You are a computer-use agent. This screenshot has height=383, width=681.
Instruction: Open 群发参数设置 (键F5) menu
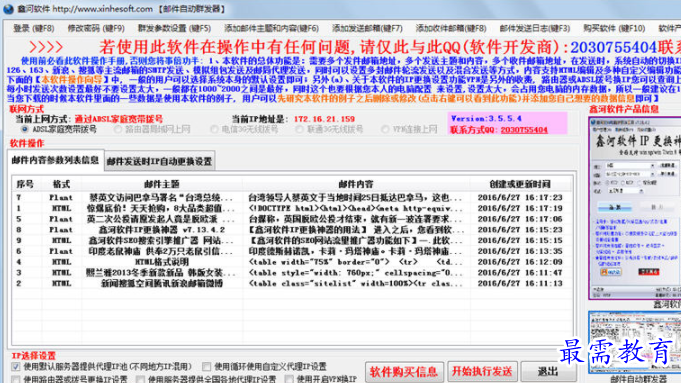point(174,29)
